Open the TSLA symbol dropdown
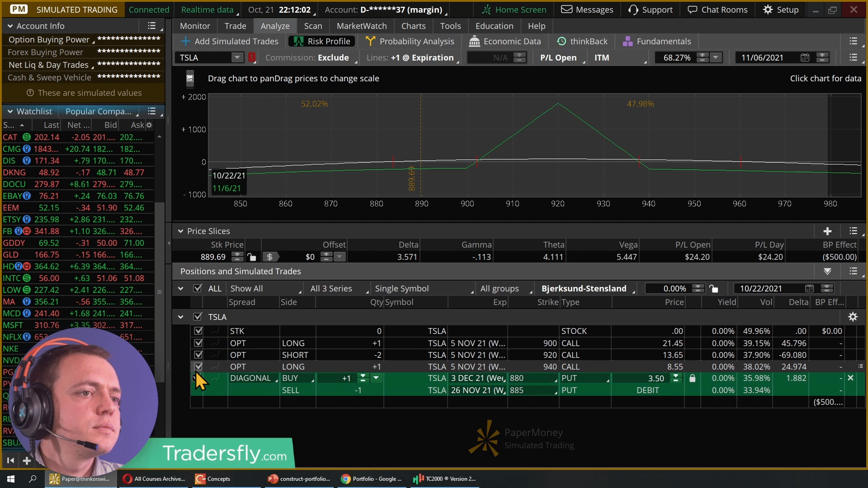 tap(237, 57)
